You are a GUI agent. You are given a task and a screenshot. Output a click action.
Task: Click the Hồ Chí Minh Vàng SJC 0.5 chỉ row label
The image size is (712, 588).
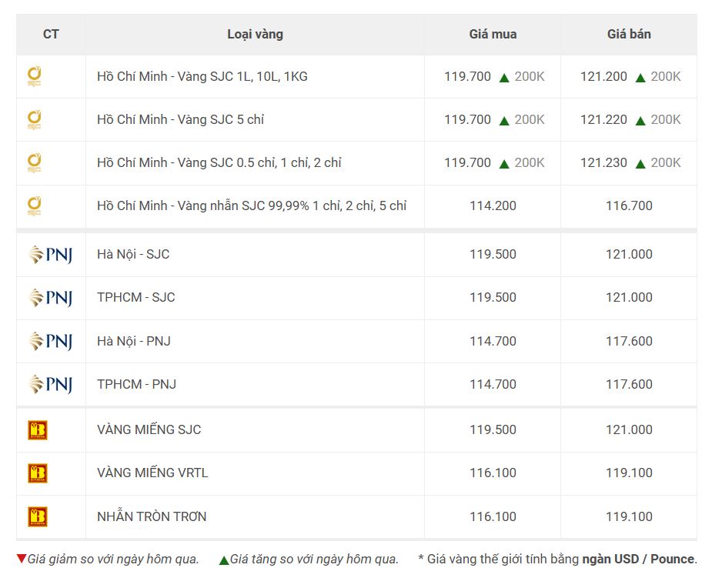(219, 162)
